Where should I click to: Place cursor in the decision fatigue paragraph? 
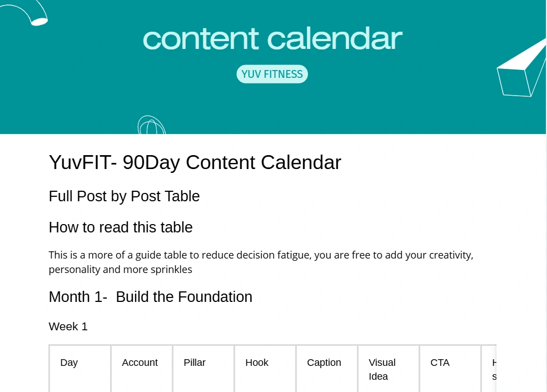click(x=260, y=262)
